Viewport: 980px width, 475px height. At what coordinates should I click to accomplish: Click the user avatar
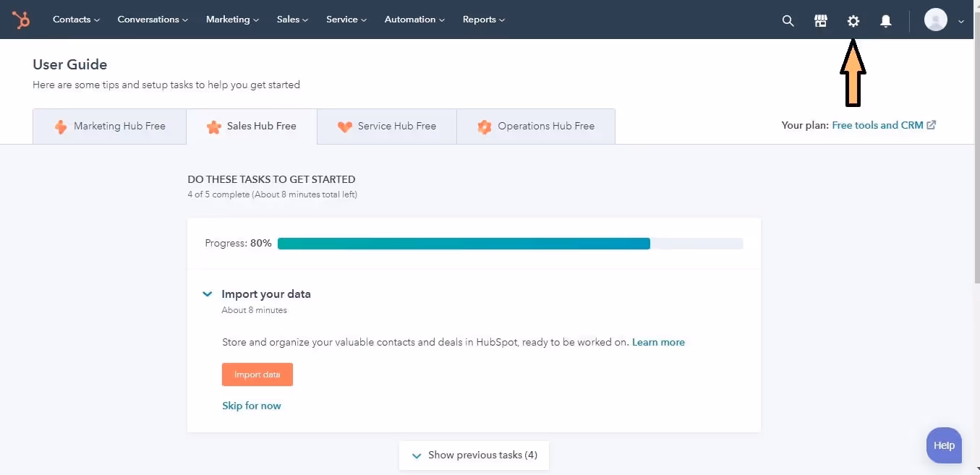point(935,20)
